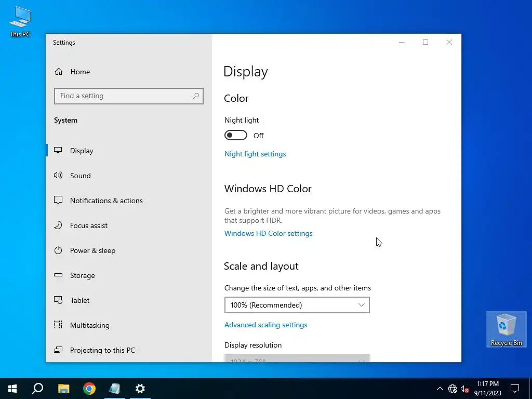The height and width of the screenshot is (399, 532).
Task: Open the Display resolution dropdown
Action: 297,358
